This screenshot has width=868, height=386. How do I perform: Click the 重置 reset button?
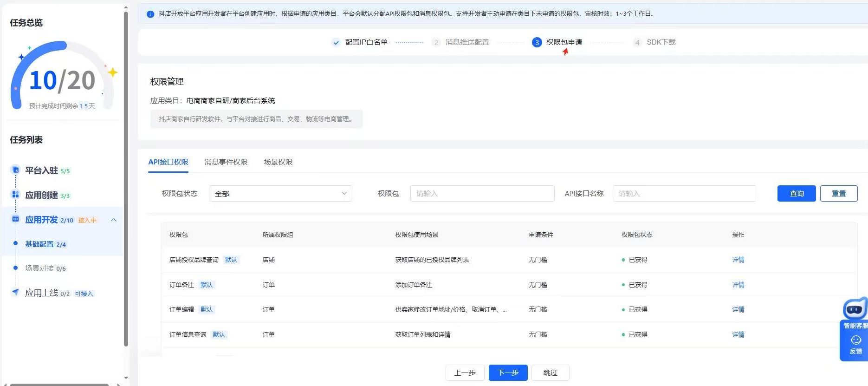[x=838, y=194]
